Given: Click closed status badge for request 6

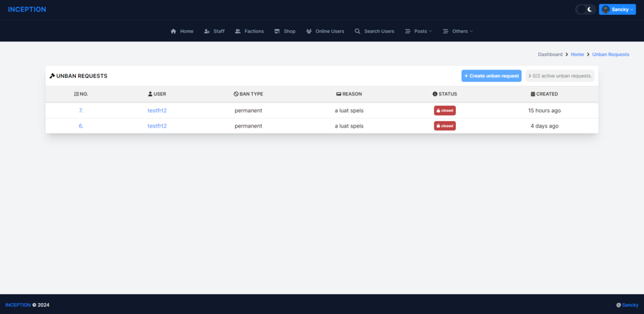Looking at the screenshot, I should tap(445, 126).
